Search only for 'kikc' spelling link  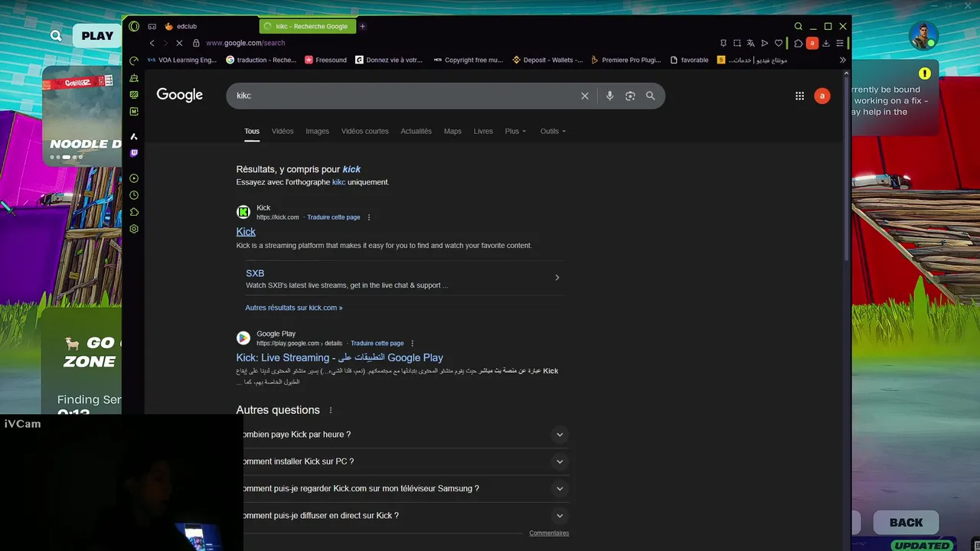tap(338, 182)
